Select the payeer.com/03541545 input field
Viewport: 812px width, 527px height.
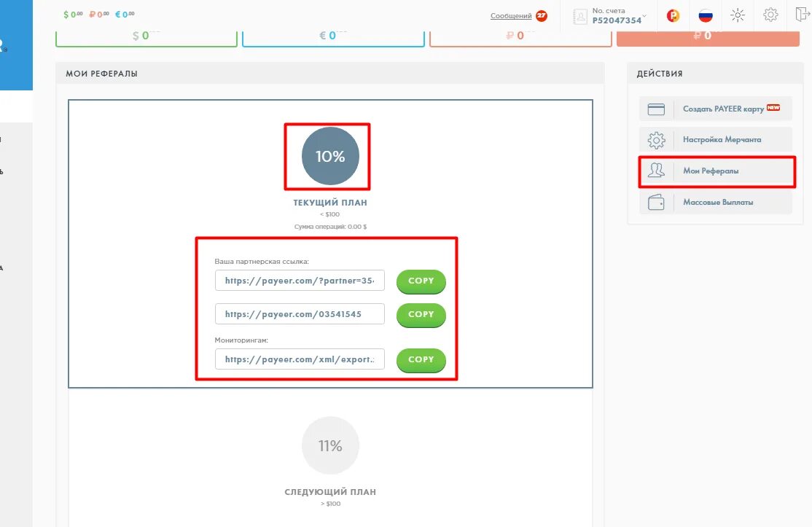(300, 313)
